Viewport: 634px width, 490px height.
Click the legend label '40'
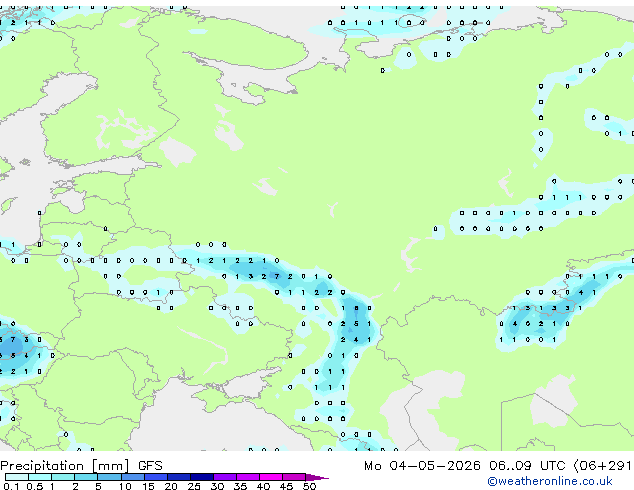[263, 486]
